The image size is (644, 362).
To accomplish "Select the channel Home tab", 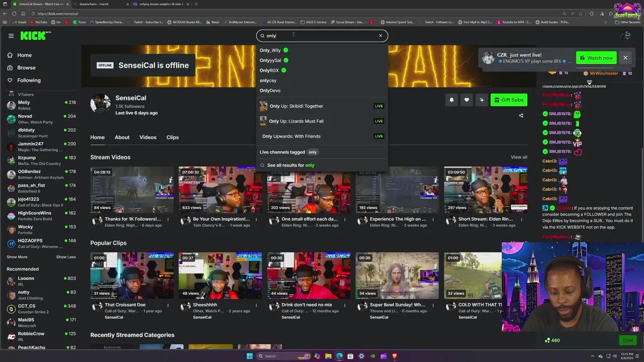I will point(98,137).
